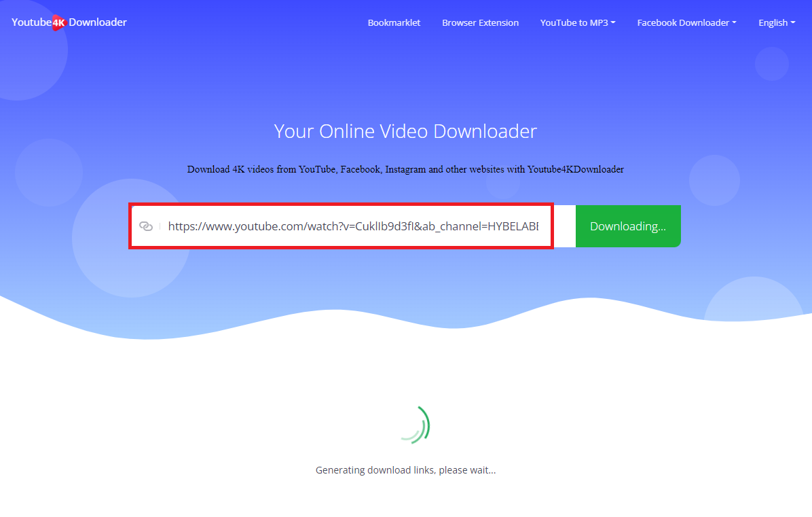This screenshot has width=812, height=517.
Task: Click the green Downloading button
Action: coord(627,226)
